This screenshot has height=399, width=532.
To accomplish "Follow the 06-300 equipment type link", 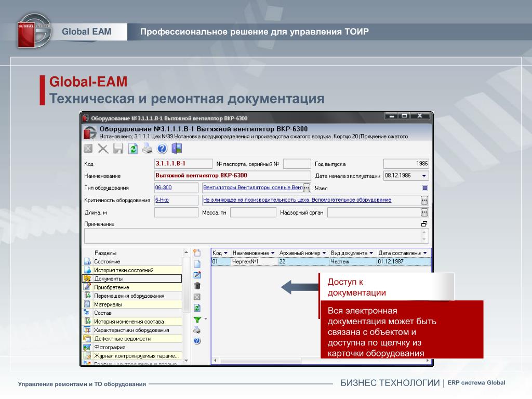I will [x=163, y=187].
